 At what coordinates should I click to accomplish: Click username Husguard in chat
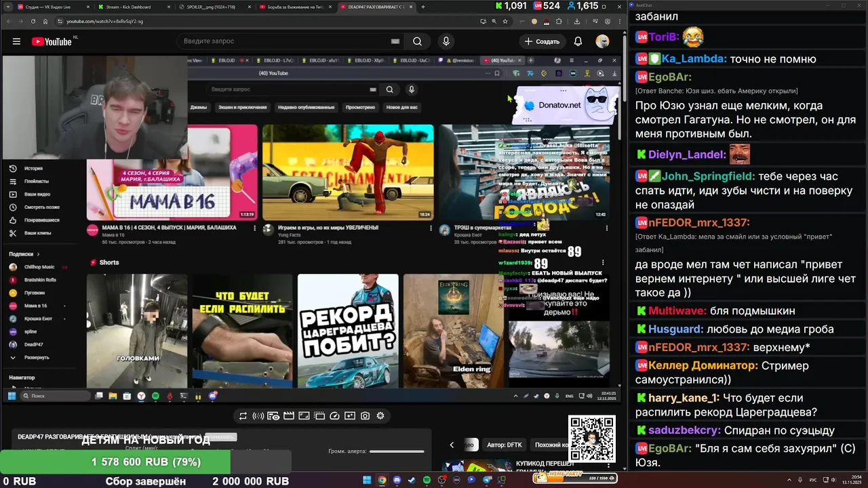tap(676, 329)
